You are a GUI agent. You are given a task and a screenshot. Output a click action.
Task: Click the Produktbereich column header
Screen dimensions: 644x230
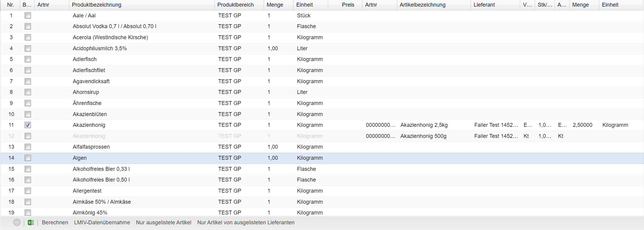(x=235, y=5)
